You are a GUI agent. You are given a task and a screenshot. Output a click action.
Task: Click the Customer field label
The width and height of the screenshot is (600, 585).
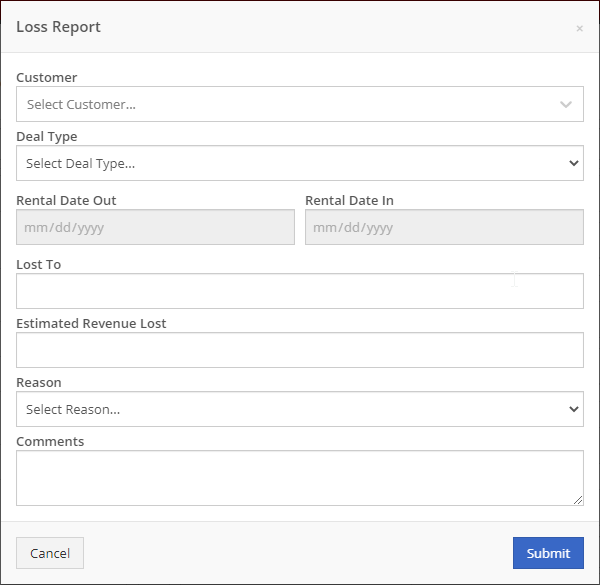point(47,78)
